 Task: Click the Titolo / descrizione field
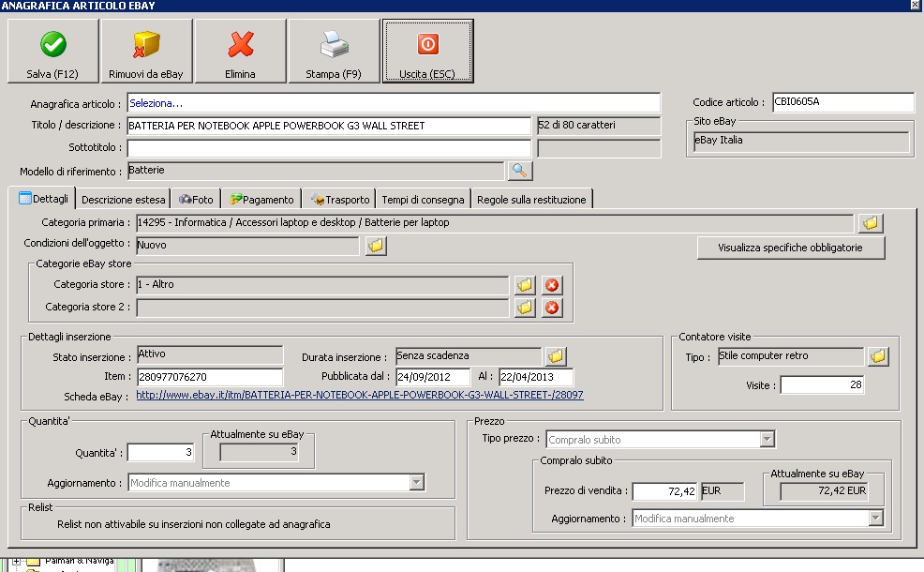329,126
